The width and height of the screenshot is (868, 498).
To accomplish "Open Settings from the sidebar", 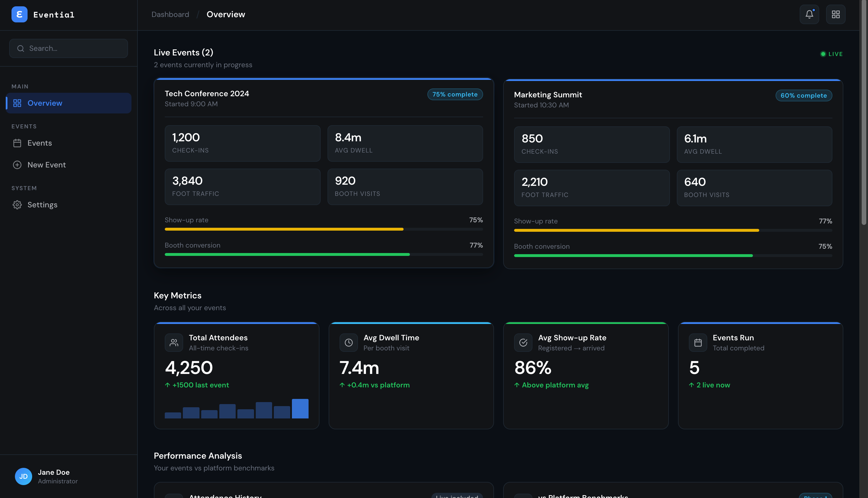I will pyautogui.click(x=69, y=205).
